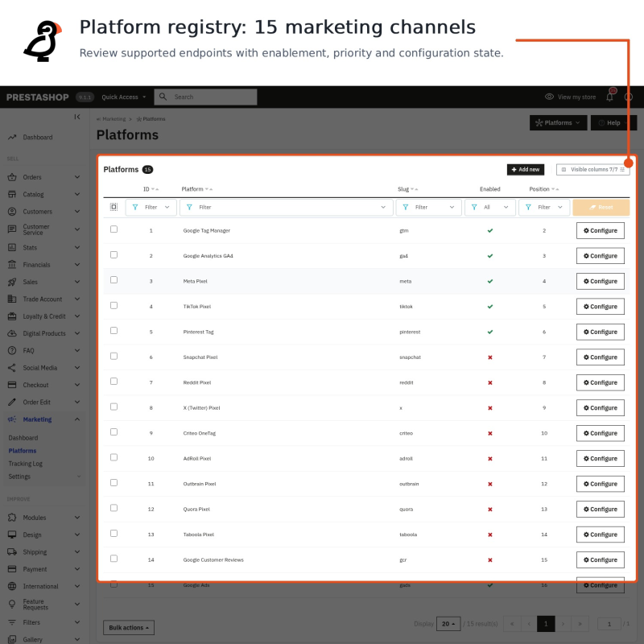Tick the Meta Pixel row checkbox

point(114,279)
